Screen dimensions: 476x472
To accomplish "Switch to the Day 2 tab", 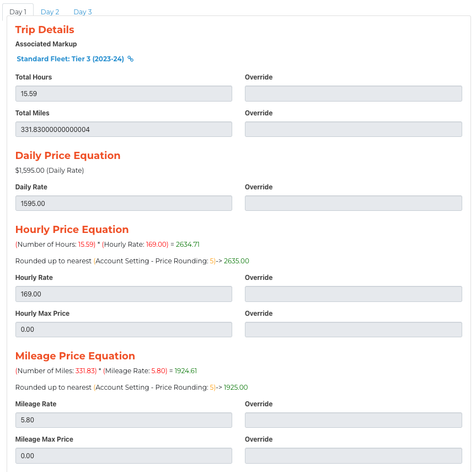I will 50,12.
